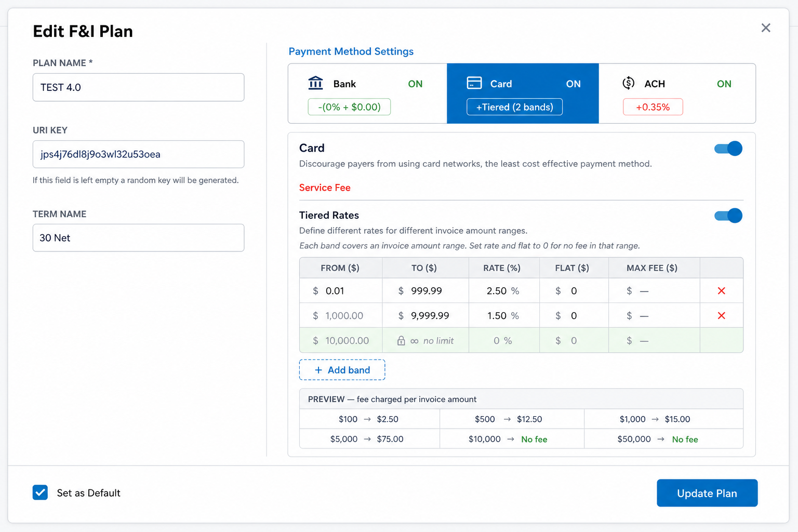Select the Bank payment method tab
Screen dimensions: 798x532
368,94
